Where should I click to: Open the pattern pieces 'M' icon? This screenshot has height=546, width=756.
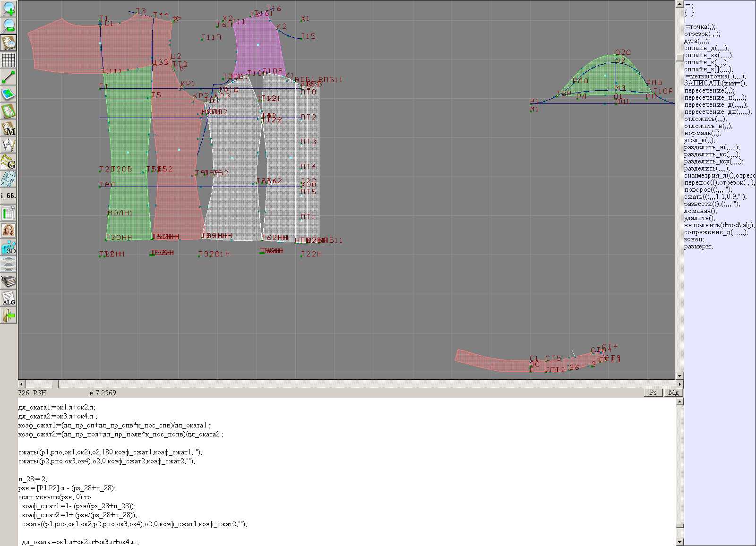point(9,128)
